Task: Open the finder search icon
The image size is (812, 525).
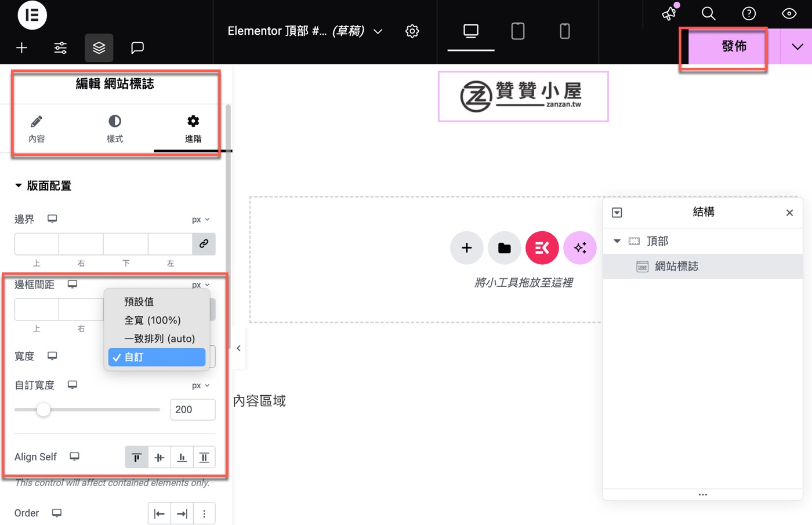Action: point(709,13)
